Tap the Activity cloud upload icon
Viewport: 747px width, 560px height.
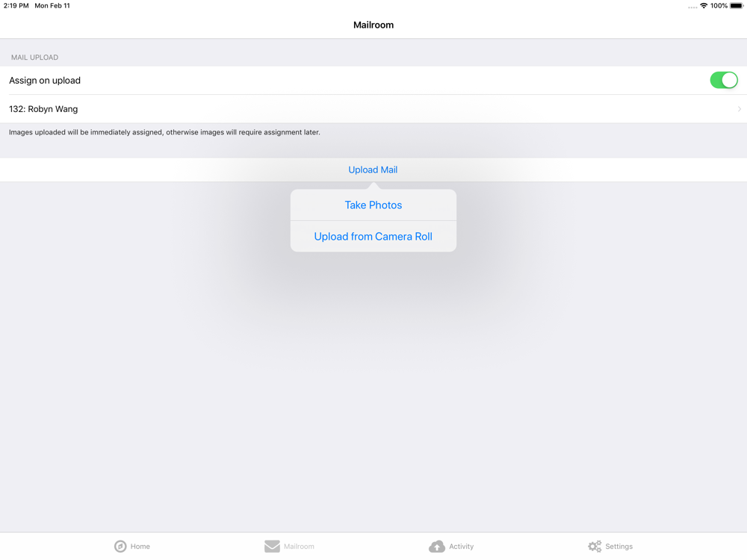click(437, 547)
